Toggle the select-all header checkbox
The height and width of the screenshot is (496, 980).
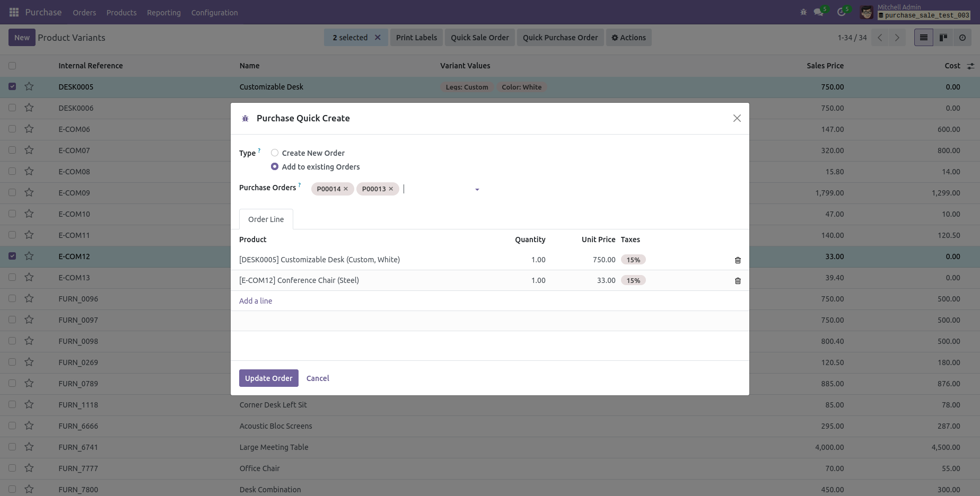(x=12, y=66)
